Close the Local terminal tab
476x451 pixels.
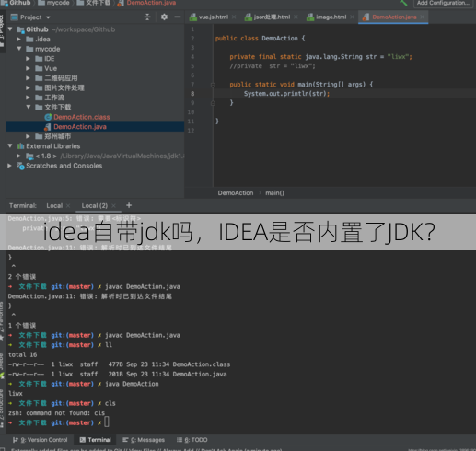[x=68, y=206]
